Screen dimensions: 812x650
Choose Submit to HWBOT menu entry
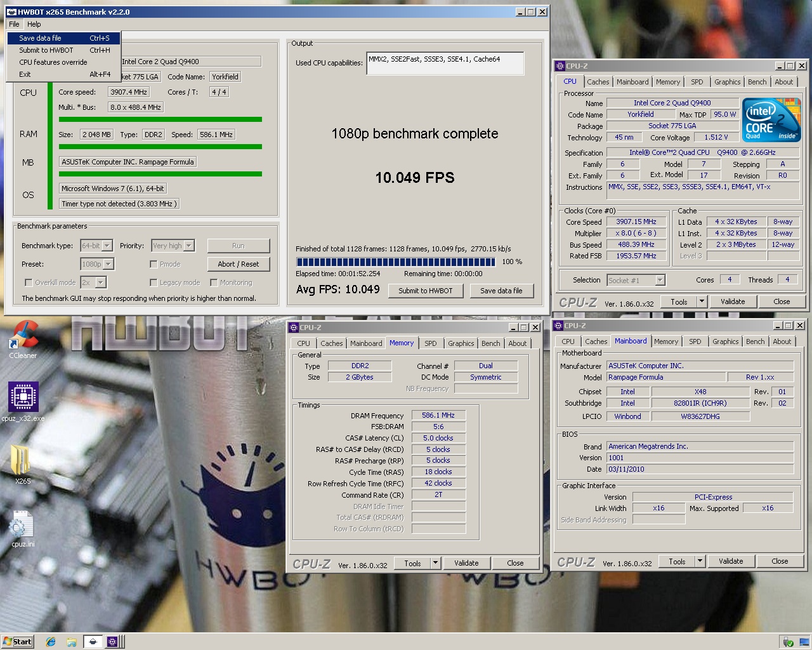(63, 50)
